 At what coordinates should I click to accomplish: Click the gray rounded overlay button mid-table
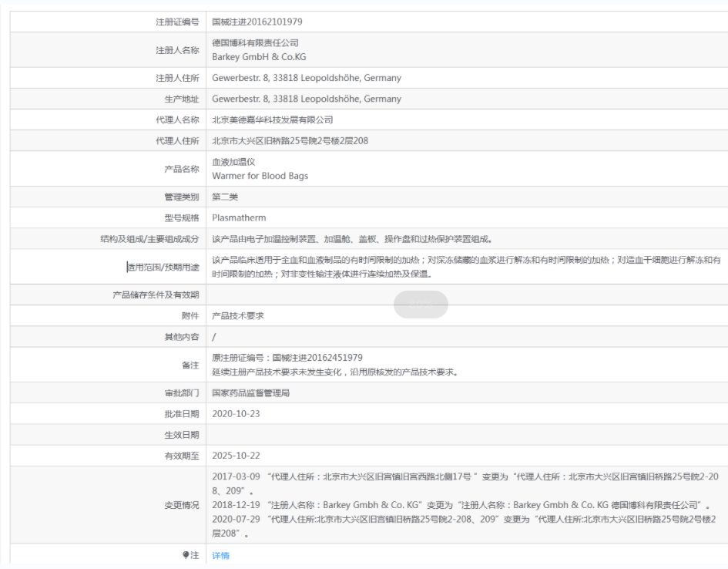tap(421, 305)
